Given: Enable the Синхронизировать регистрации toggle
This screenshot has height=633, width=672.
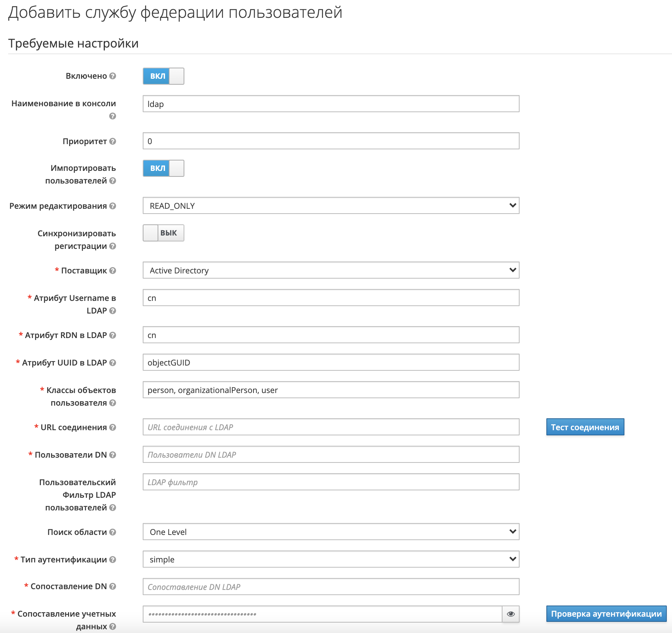Looking at the screenshot, I should pyautogui.click(x=163, y=233).
